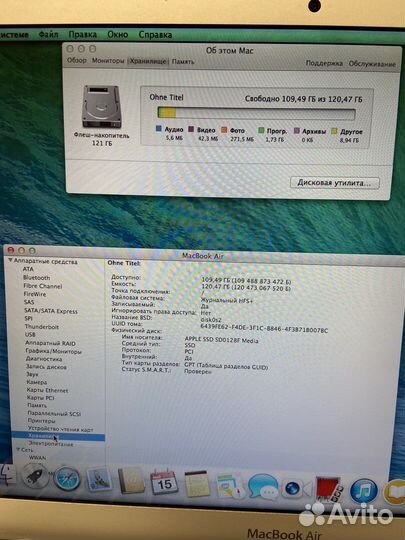This screenshot has width=405, height=540.
Task: Select Камера in the sidebar
Action: pos(37,383)
